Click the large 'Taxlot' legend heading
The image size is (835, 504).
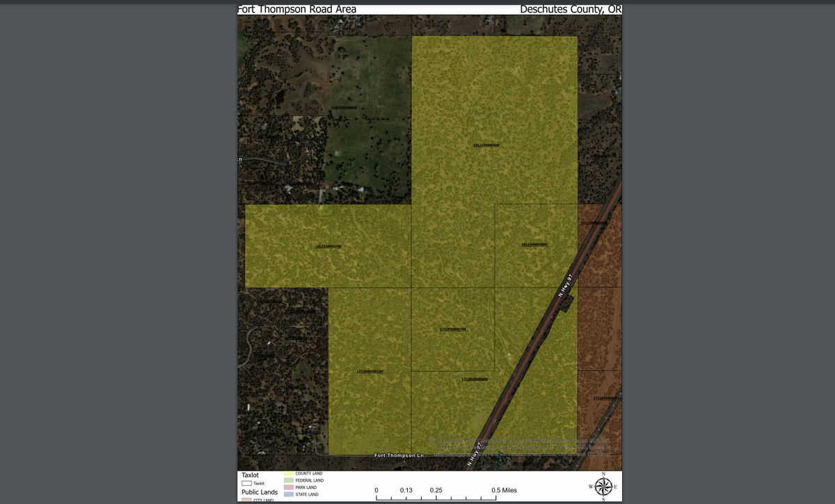[x=250, y=475]
